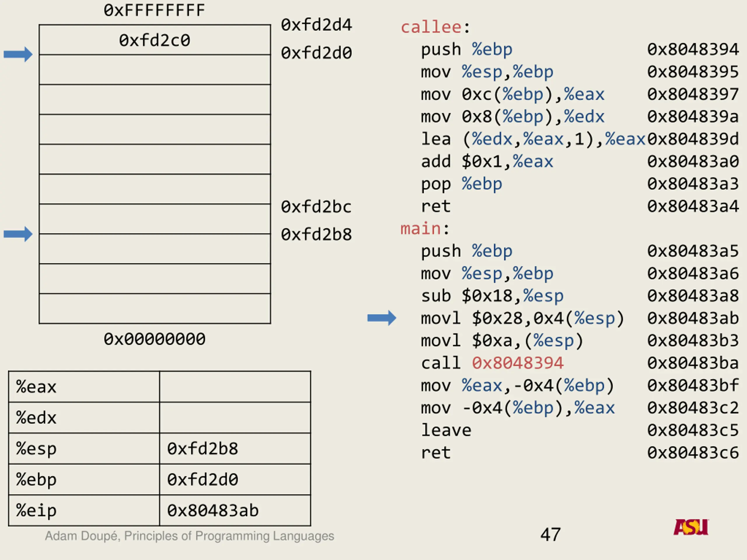Click the stack cell containing 0xfd2c0
747x560 pixels.
pyautogui.click(x=155, y=40)
